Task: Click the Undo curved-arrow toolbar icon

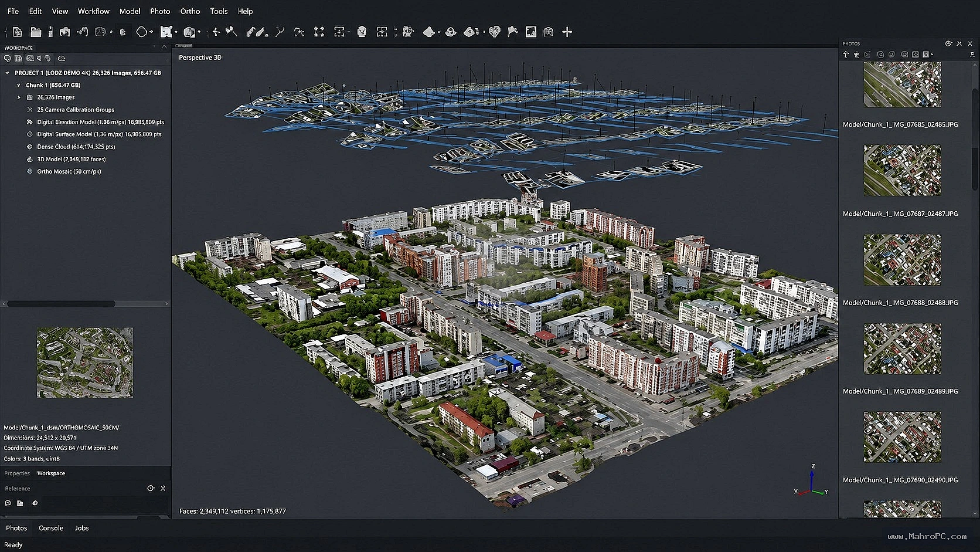Action: pyautogui.click(x=83, y=32)
